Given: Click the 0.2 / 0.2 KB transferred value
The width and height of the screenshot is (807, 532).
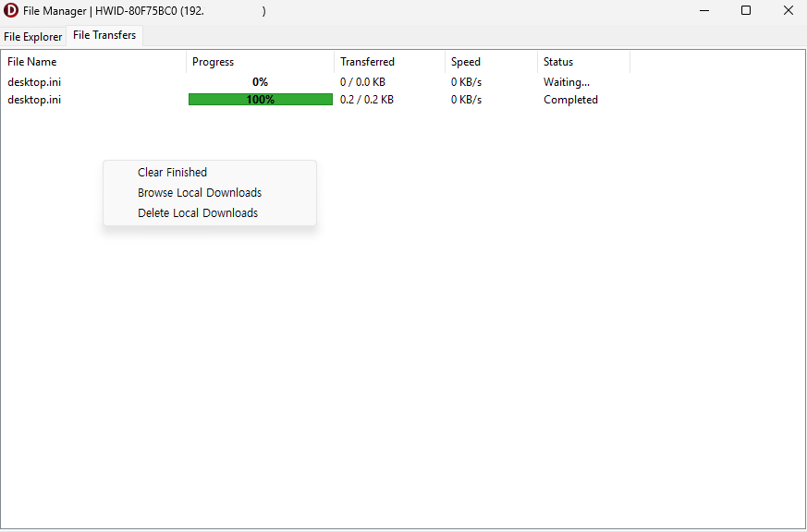Looking at the screenshot, I should click(x=367, y=100).
